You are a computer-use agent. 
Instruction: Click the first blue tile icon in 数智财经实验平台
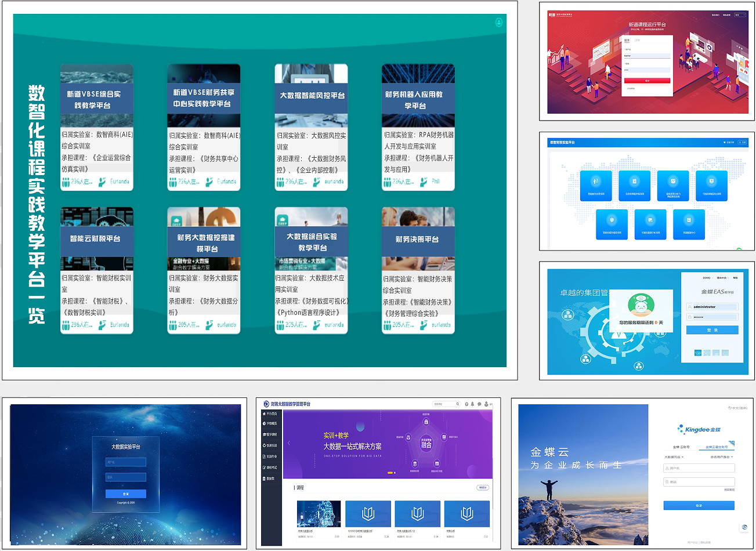coord(596,186)
